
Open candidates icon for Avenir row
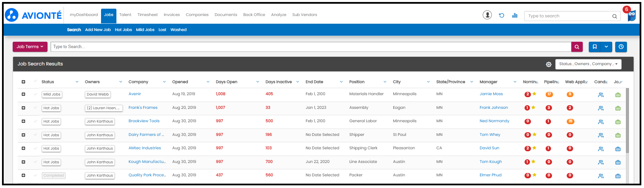(601, 95)
